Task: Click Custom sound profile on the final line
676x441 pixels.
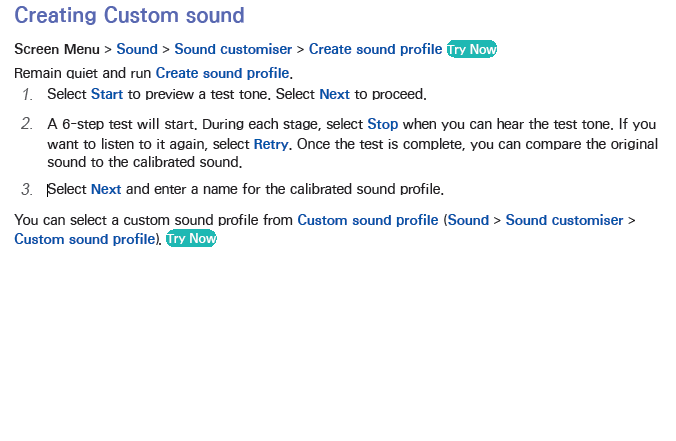Action: tap(84, 239)
